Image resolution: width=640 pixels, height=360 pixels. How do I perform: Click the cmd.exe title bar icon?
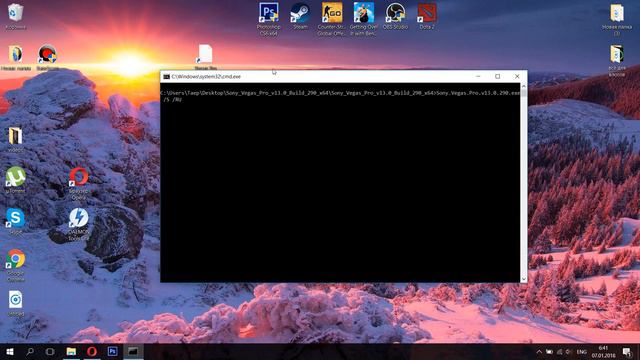click(x=167, y=76)
